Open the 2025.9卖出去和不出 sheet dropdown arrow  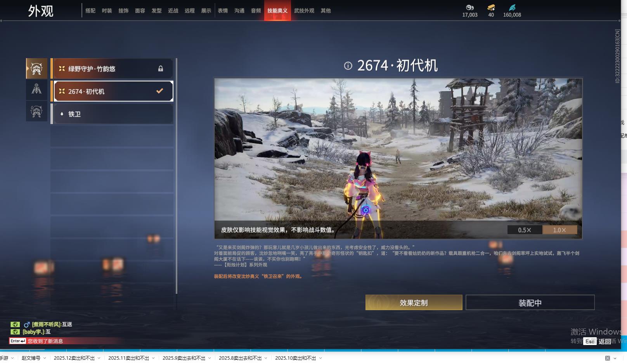(x=210, y=358)
